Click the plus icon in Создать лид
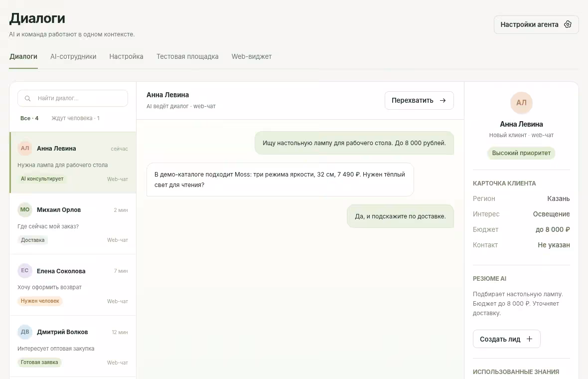Screen dimensions: 588x379 [530, 339]
